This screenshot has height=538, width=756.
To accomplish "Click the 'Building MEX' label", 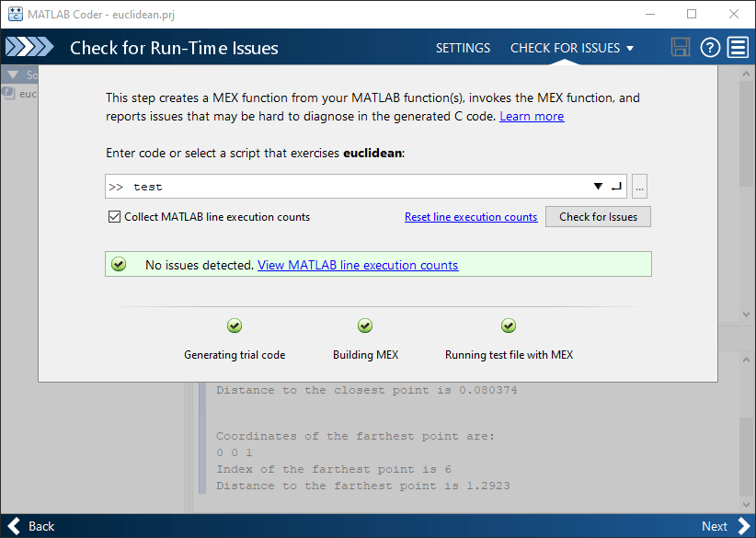I will click(x=365, y=355).
